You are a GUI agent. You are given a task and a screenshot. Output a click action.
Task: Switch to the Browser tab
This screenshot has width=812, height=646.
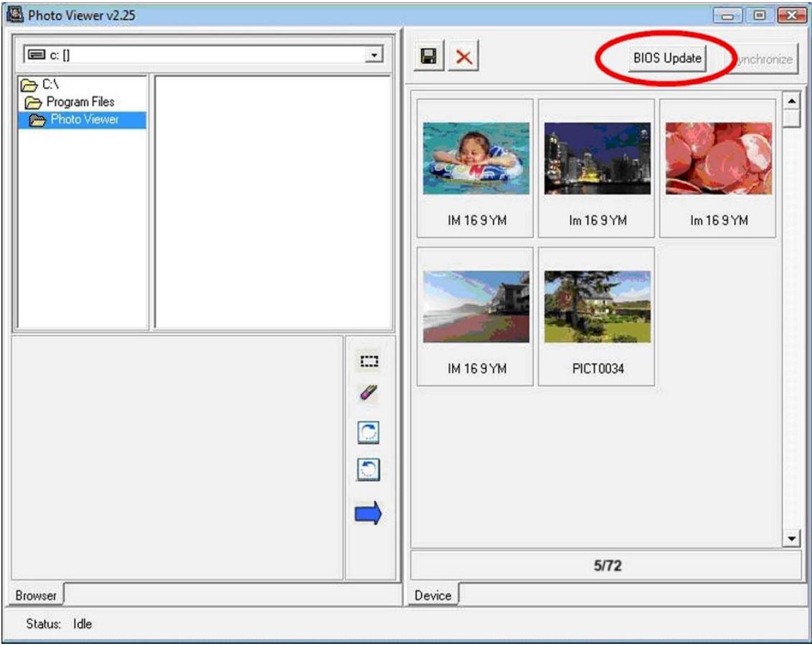37,596
